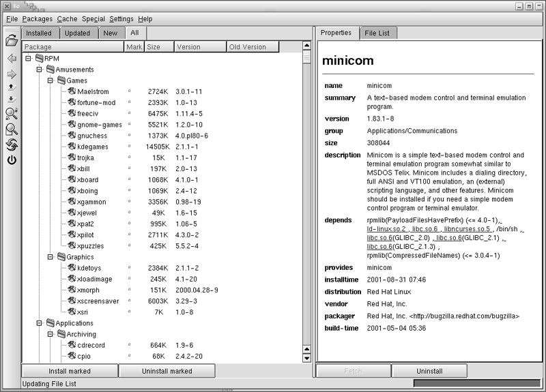This screenshot has height=392, width=546.
Task: Click the package list vertical scrollbar
Action: coord(306,205)
